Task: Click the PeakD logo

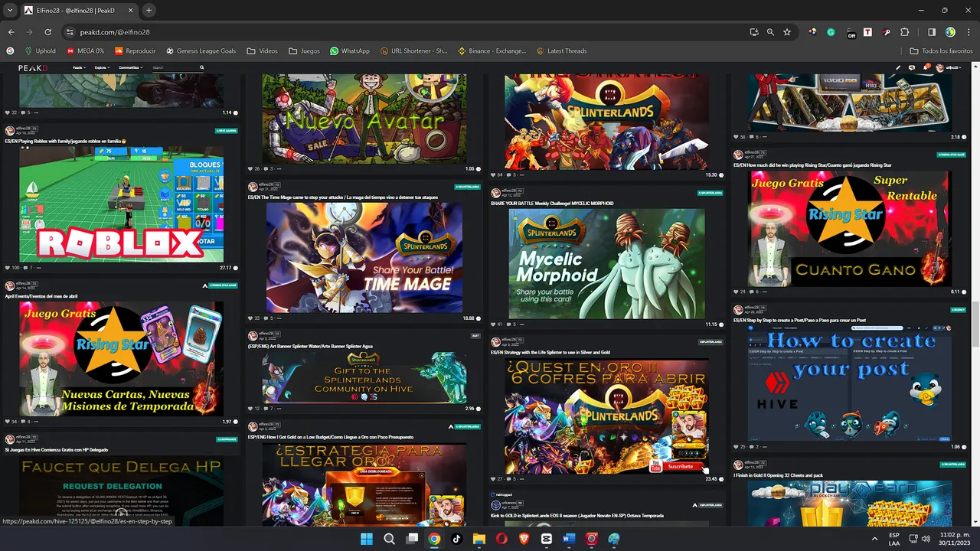Action: pyautogui.click(x=33, y=67)
